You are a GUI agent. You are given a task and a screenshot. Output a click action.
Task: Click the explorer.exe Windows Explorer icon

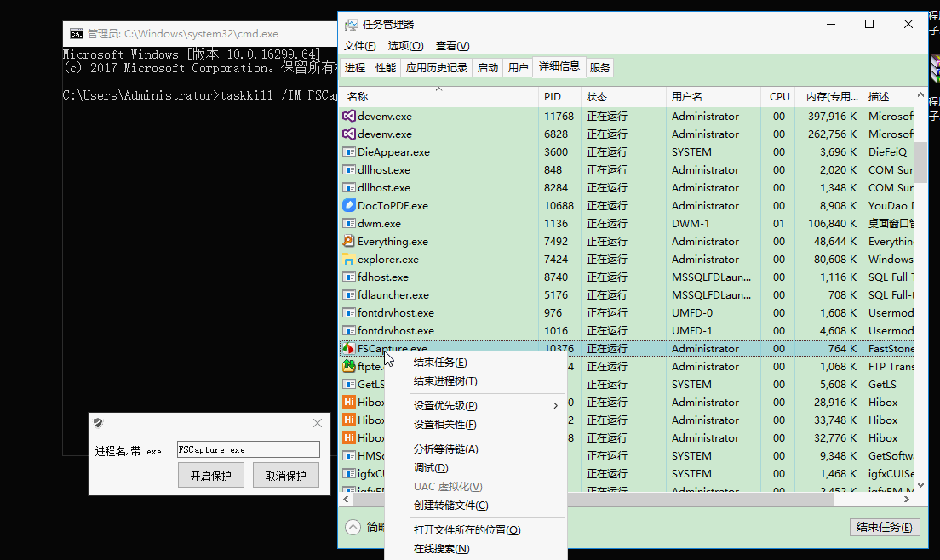[x=349, y=259]
